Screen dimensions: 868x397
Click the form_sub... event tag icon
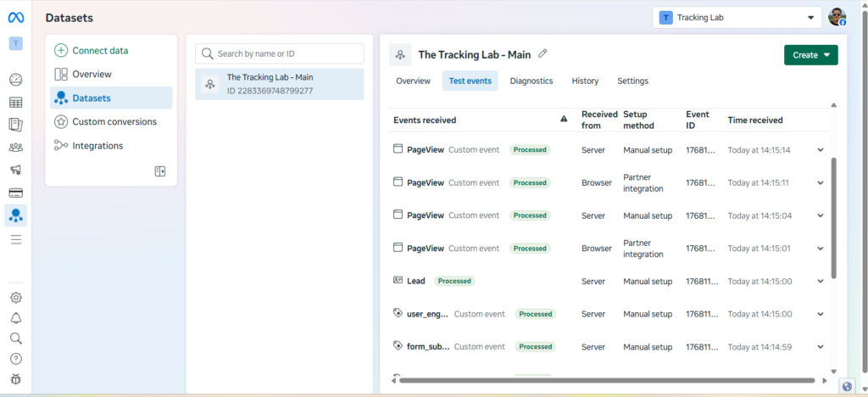398,345
